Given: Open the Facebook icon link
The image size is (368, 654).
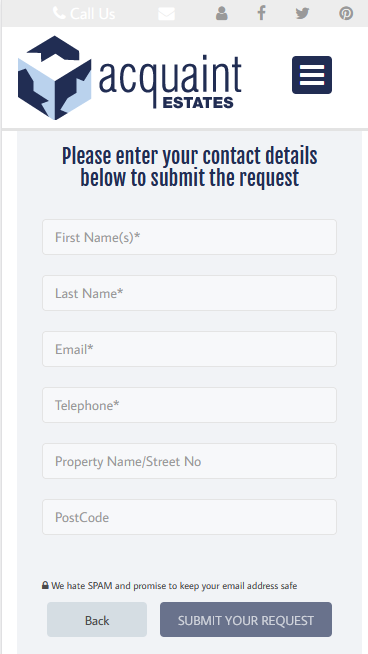Looking at the screenshot, I should [x=261, y=13].
